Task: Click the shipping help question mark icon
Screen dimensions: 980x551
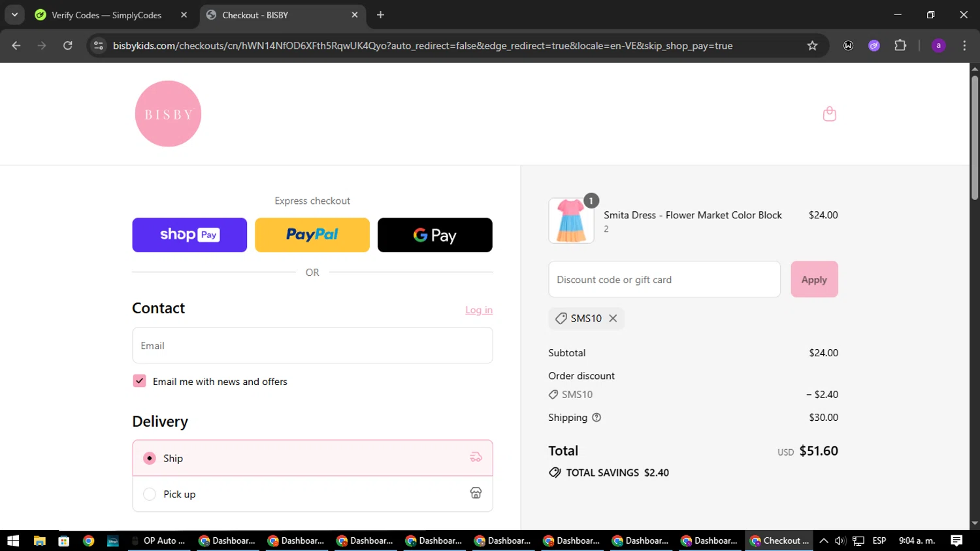Action: (596, 418)
